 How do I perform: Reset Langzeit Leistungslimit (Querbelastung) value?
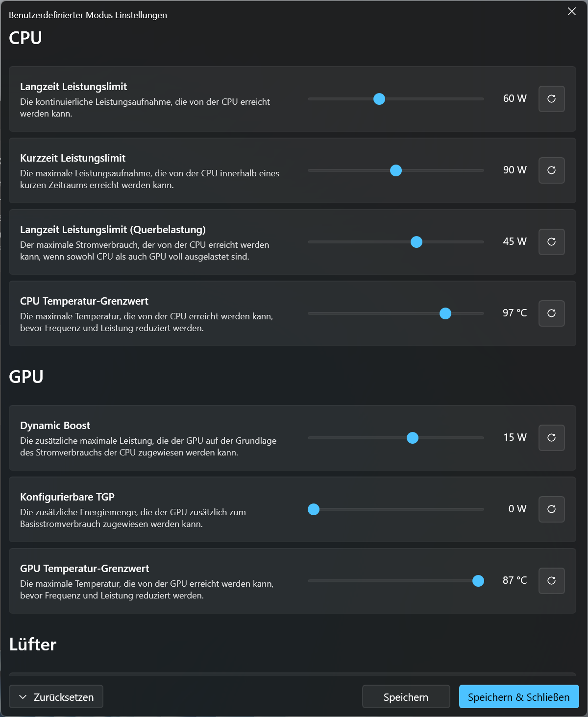pyautogui.click(x=551, y=242)
